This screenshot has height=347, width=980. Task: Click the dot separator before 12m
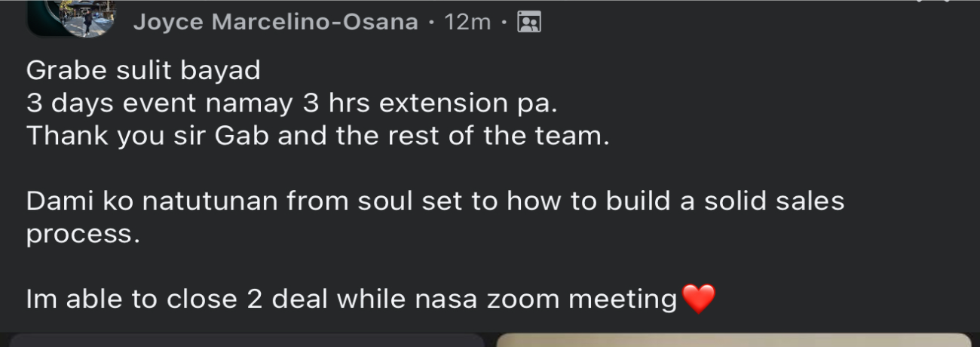[431, 23]
